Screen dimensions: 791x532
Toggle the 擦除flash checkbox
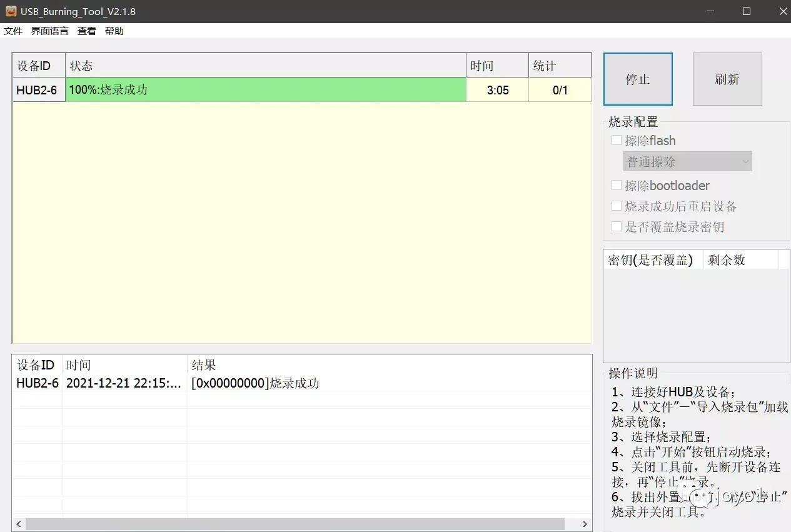[x=617, y=141]
